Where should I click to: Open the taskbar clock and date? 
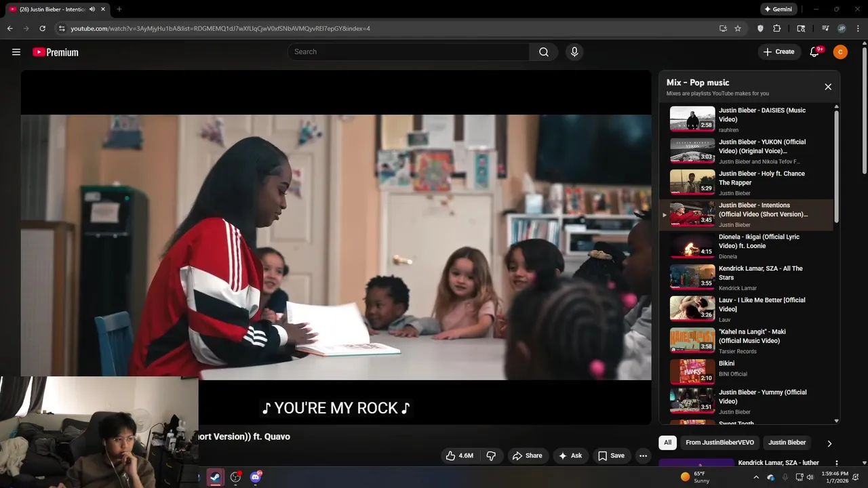pos(834,477)
